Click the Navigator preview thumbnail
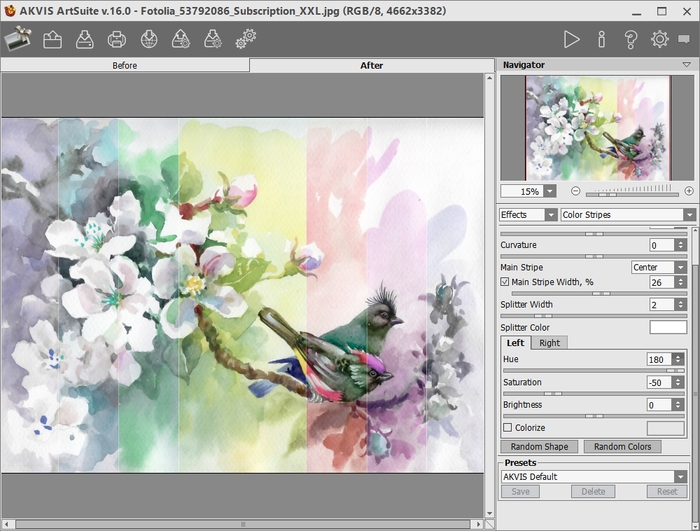Screen dimensions: 700x531 [x=597, y=128]
